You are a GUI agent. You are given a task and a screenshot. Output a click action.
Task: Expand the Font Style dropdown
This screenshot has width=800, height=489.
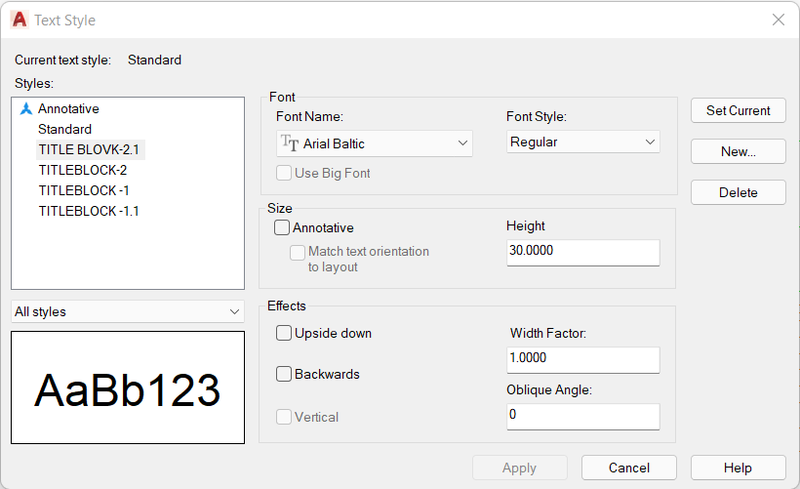[x=583, y=142]
